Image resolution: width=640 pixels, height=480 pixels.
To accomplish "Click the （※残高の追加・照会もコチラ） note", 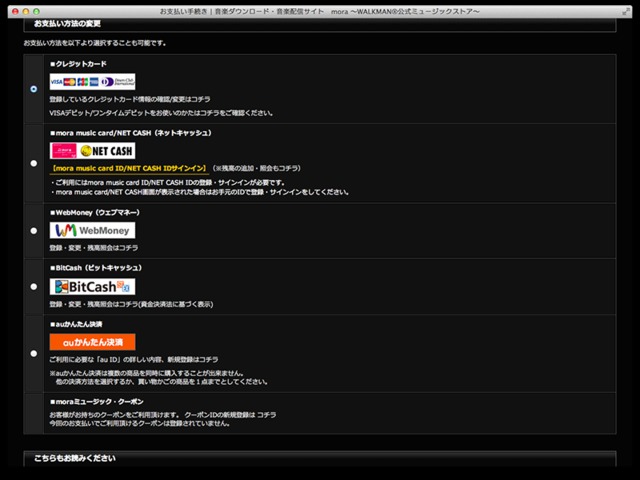I will click(257, 168).
